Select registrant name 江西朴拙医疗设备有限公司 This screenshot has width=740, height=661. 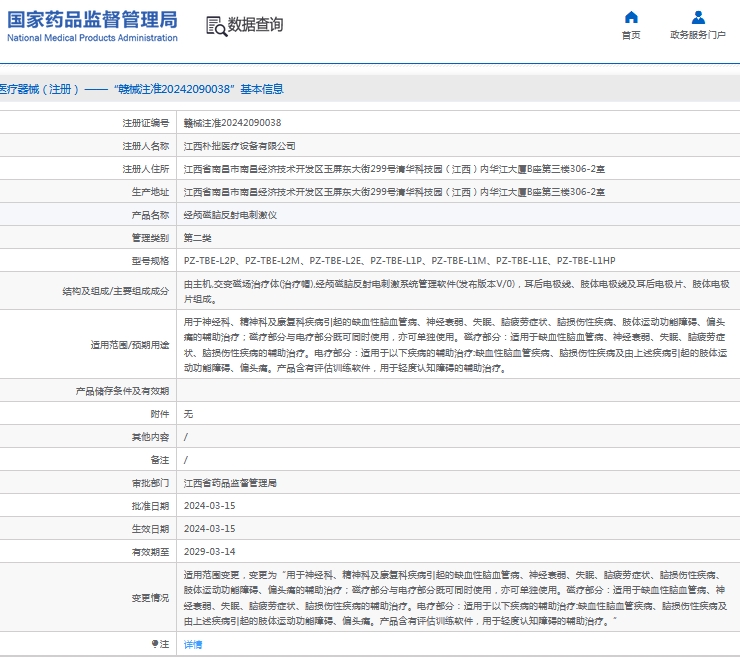coord(239,146)
